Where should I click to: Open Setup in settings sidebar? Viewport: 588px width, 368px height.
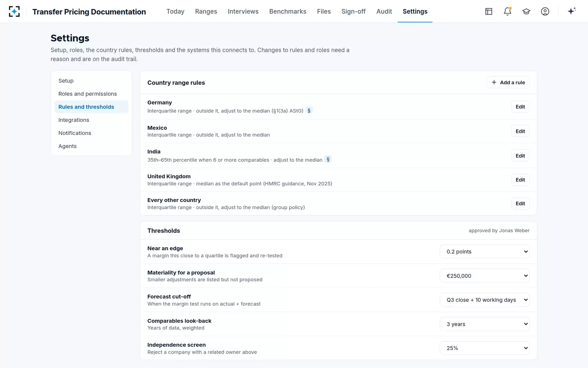[91, 81]
